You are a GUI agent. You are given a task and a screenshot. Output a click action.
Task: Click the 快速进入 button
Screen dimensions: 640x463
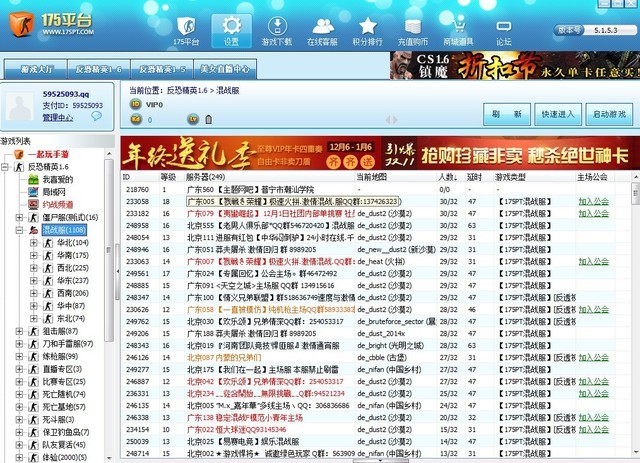point(558,115)
